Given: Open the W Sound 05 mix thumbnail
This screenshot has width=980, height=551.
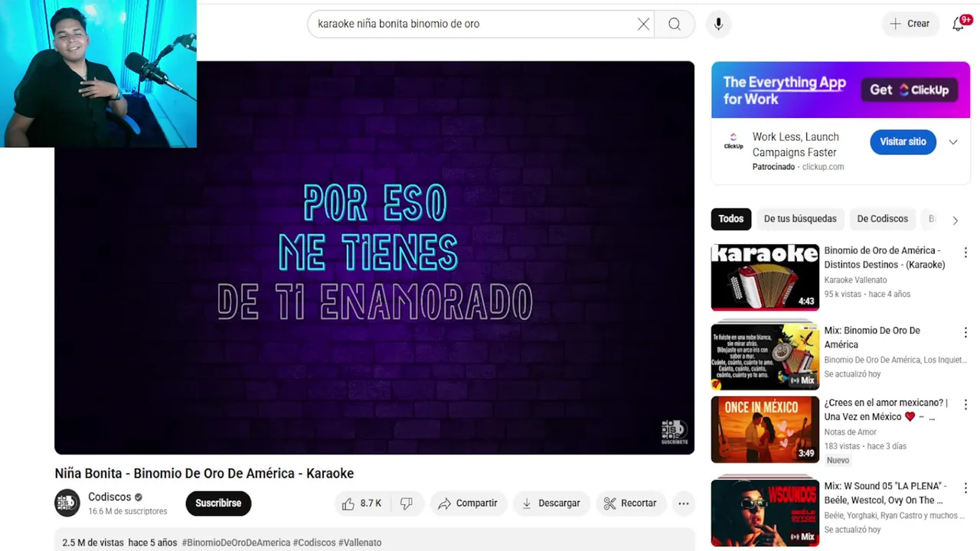Looking at the screenshot, I should pos(765,512).
